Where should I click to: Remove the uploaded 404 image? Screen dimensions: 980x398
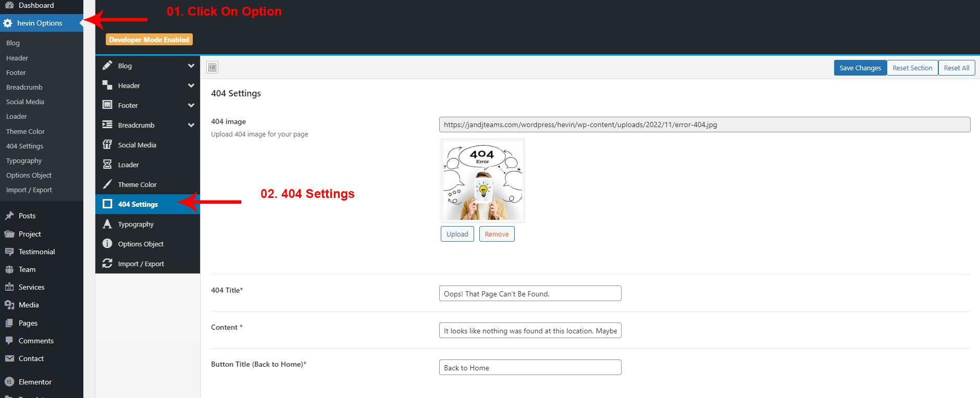(497, 234)
